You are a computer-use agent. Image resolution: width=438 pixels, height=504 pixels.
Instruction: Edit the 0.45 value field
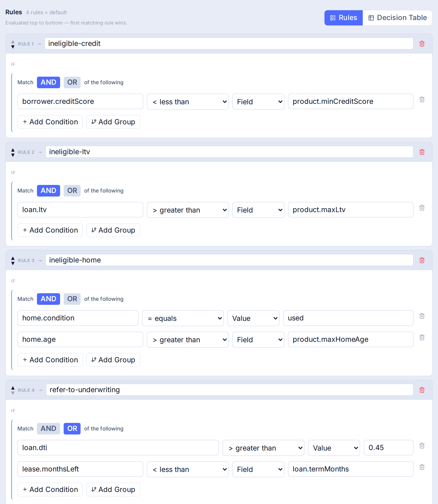[388, 448]
